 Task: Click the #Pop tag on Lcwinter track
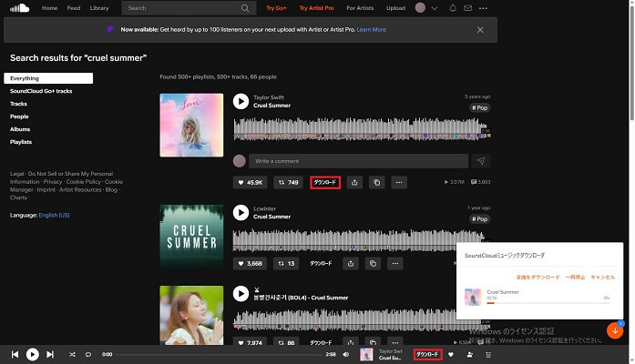pyautogui.click(x=479, y=219)
